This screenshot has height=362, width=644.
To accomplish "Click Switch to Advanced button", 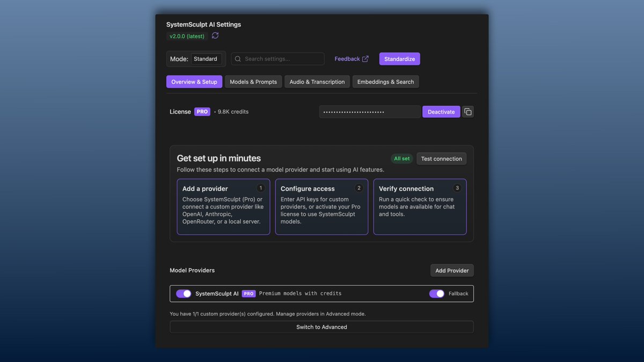I will point(321,327).
